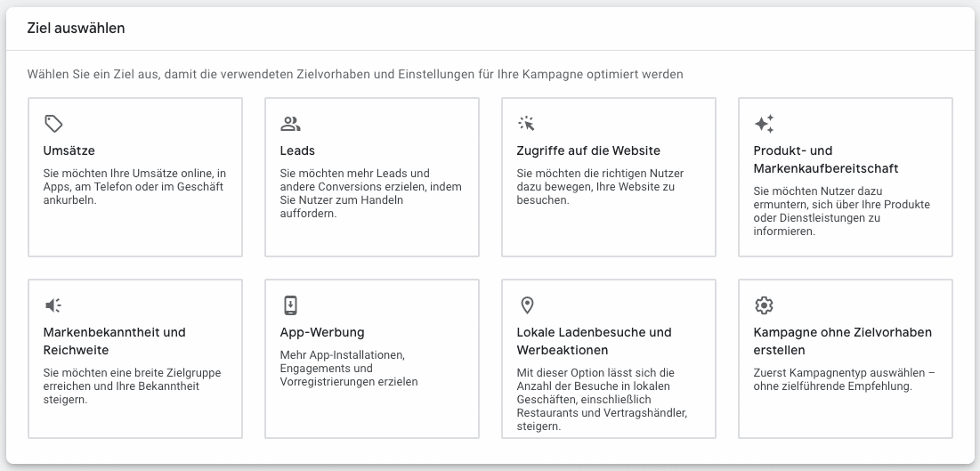Click the people icon for Leads
This screenshot has width=980, height=471.
(x=290, y=123)
